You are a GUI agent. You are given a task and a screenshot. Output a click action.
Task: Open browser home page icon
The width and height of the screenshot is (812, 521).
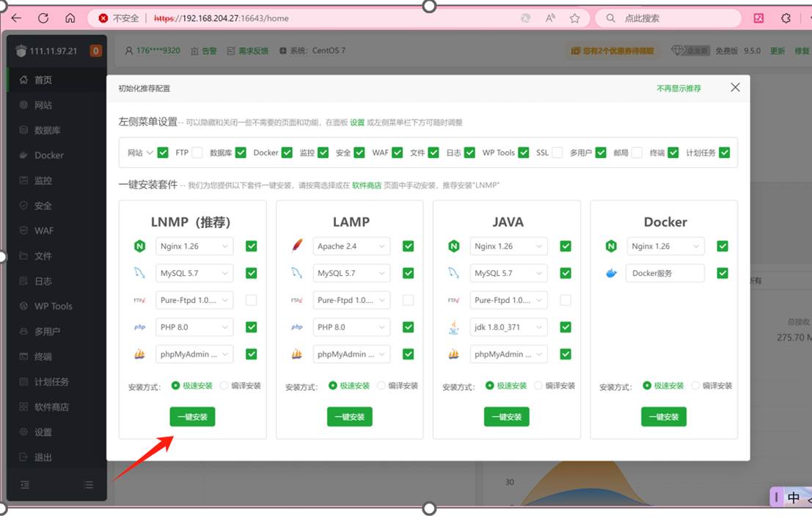70,18
